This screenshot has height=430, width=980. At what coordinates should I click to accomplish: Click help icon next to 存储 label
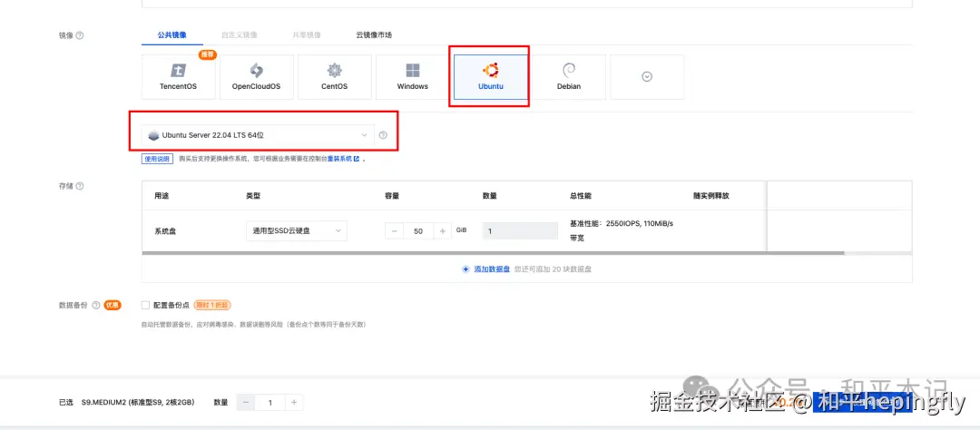point(80,186)
